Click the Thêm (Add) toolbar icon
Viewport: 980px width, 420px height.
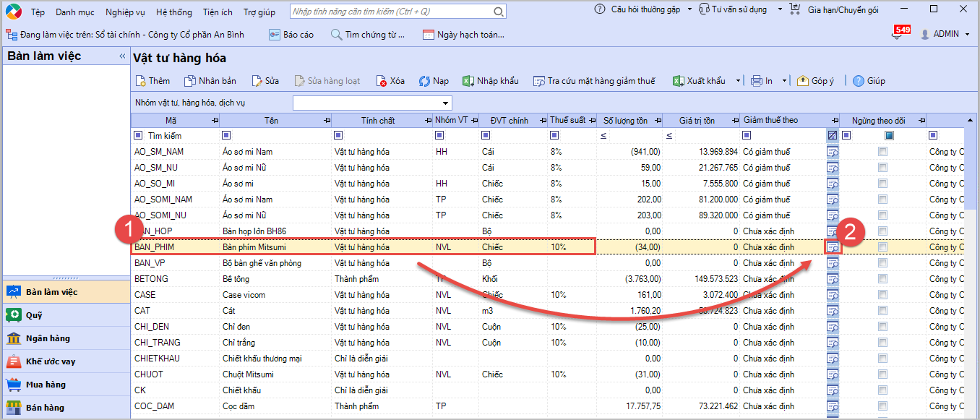coord(141,81)
